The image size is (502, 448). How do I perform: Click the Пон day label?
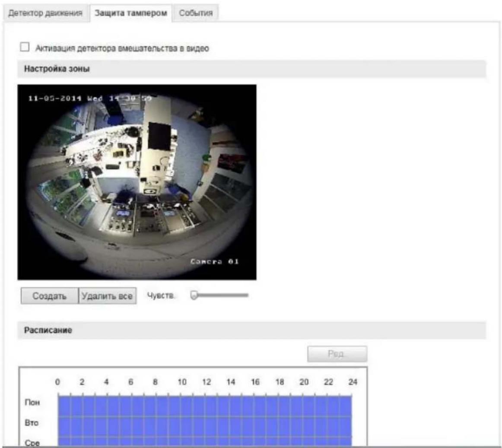pos(32,402)
